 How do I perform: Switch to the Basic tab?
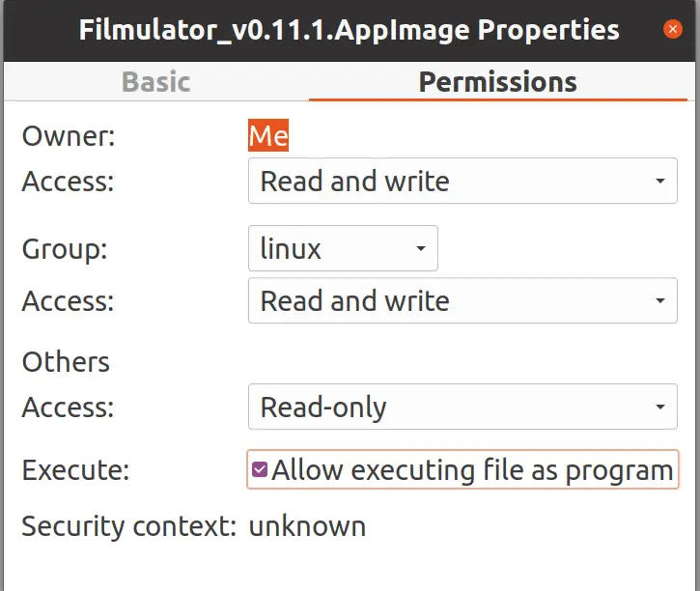click(156, 82)
